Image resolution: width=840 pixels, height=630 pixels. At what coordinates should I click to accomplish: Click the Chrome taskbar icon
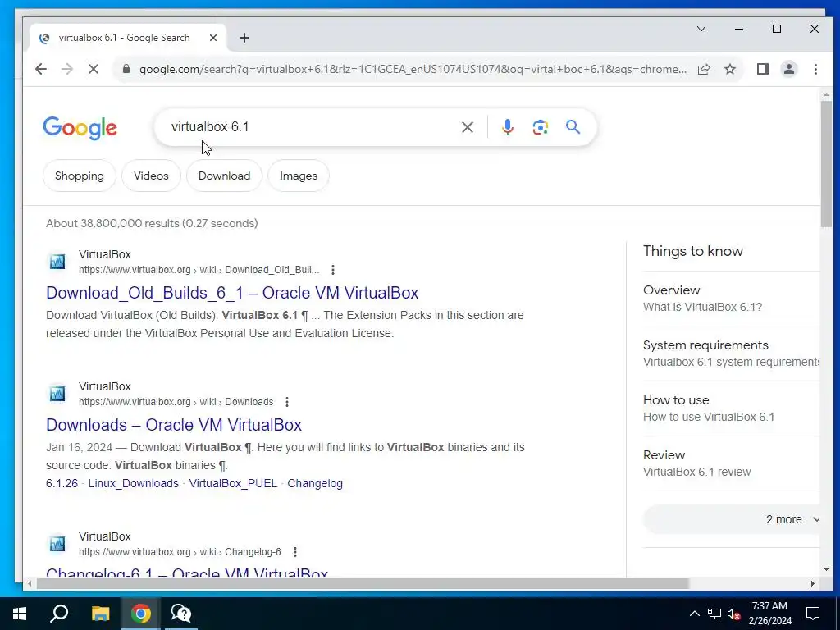click(x=141, y=614)
